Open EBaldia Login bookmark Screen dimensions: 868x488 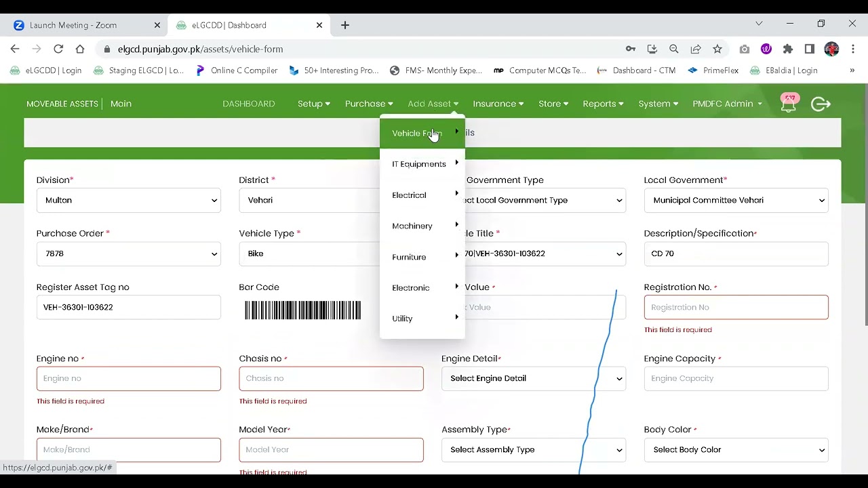(784, 70)
